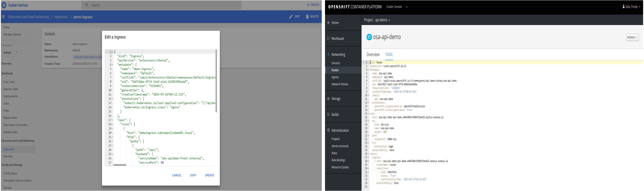644x191 pixels.
Task: Open Network Policies in OpenShift sidebar
Action: (x=340, y=84)
